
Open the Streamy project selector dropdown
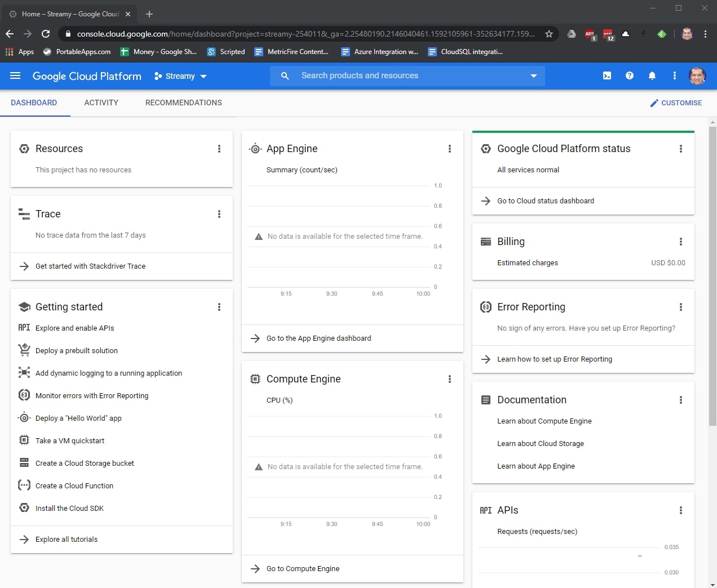tap(180, 76)
